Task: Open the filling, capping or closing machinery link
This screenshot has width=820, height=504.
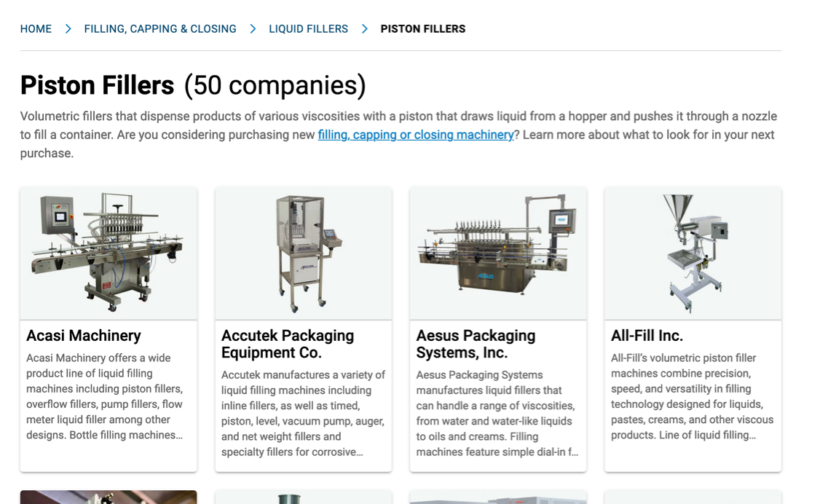Action: point(416,135)
